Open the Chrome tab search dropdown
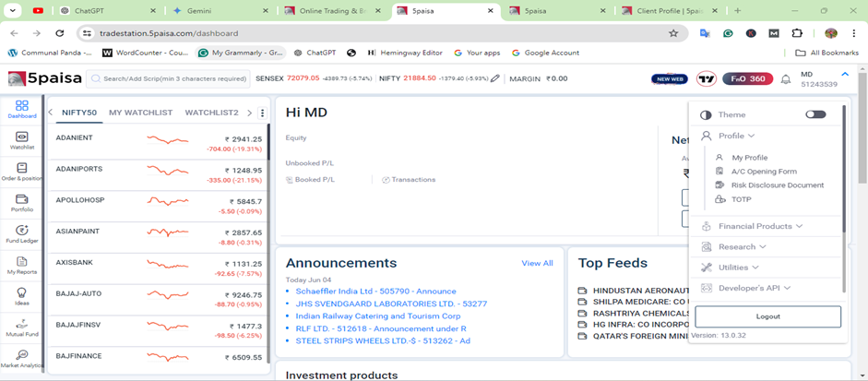 point(12,10)
